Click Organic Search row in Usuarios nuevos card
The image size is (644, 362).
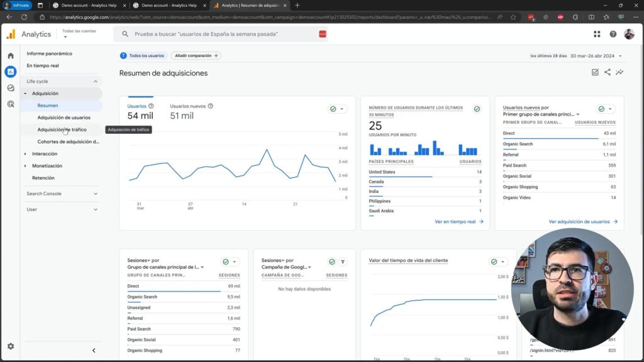click(x=559, y=145)
